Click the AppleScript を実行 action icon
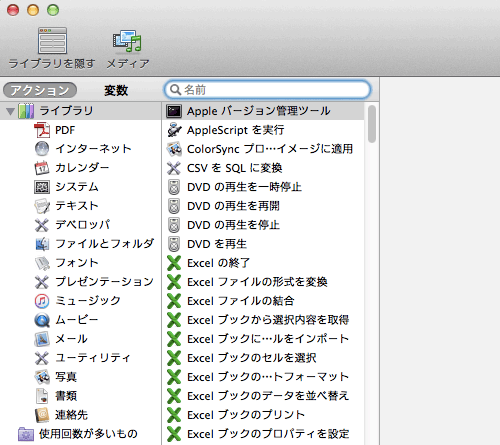Screen dimensions: 500x445 [174, 130]
